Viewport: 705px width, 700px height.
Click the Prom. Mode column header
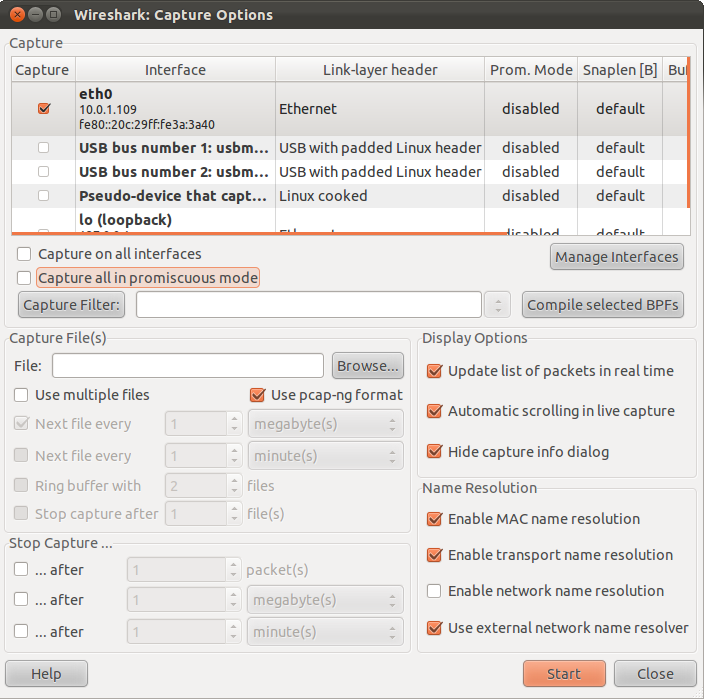pos(531,70)
